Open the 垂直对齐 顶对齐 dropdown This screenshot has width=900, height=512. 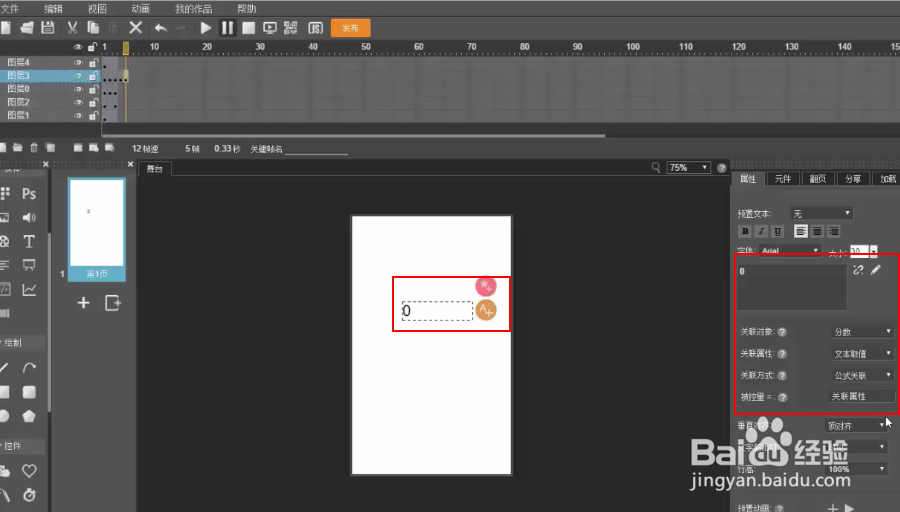856,426
